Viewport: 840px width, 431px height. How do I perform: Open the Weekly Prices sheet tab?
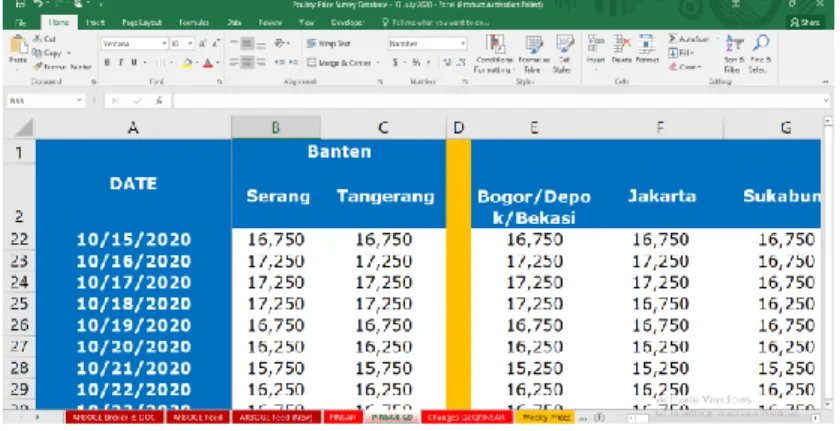[544, 417]
